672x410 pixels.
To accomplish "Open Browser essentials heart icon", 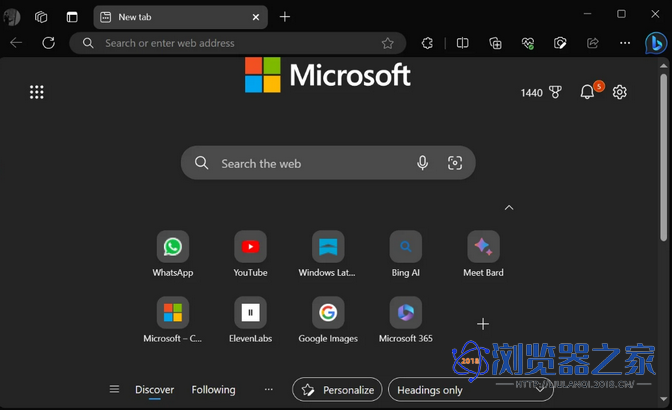I will tap(528, 43).
